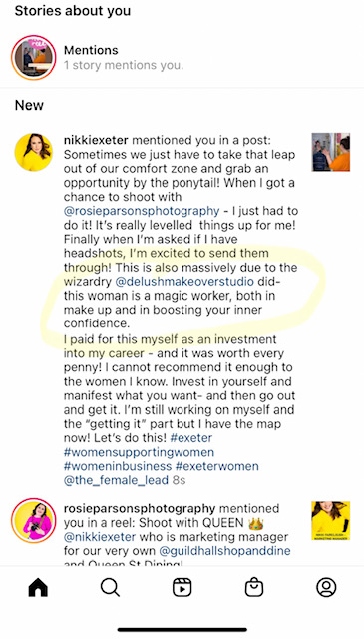View the Mentions story avatar
The width and height of the screenshot is (364, 639).
tap(33, 58)
